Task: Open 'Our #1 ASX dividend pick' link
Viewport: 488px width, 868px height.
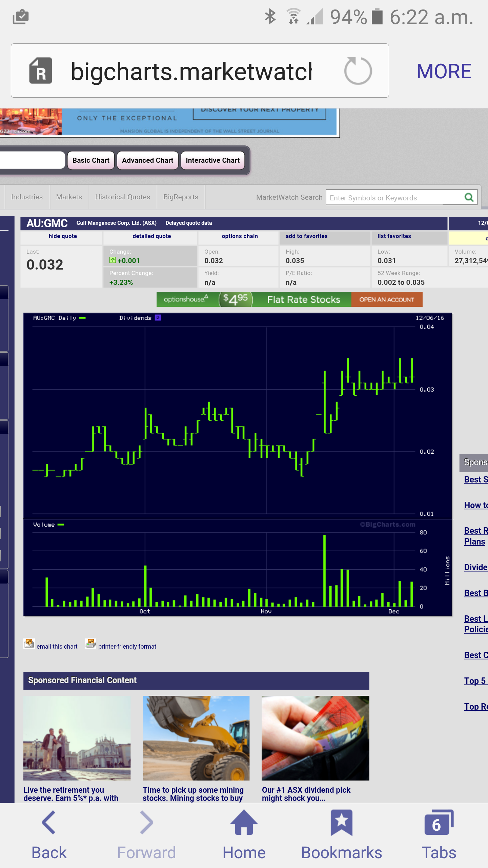Action: pyautogui.click(x=306, y=794)
